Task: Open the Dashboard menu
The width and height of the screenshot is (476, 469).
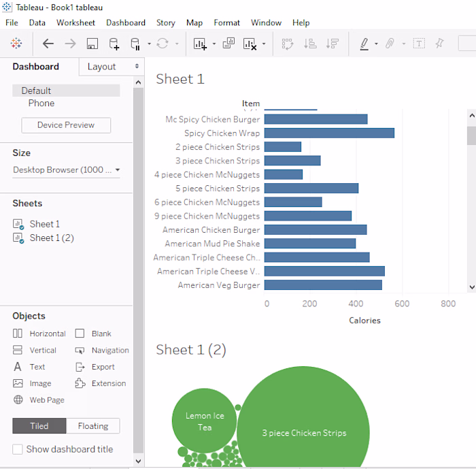Action: point(126,22)
